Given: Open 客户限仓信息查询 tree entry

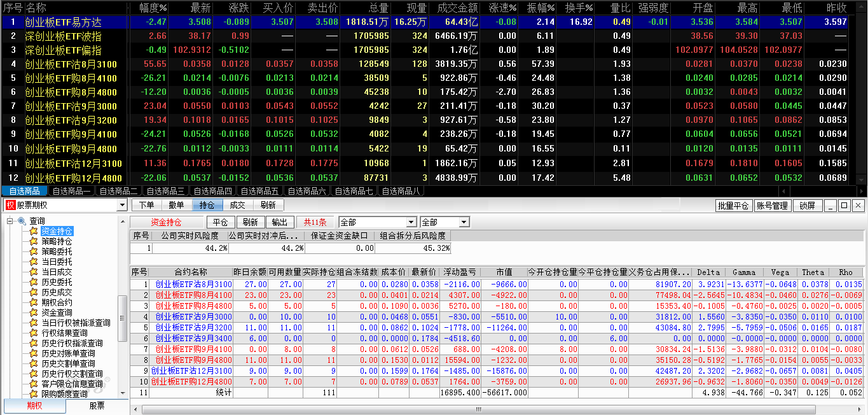Looking at the screenshot, I should click(x=72, y=384).
